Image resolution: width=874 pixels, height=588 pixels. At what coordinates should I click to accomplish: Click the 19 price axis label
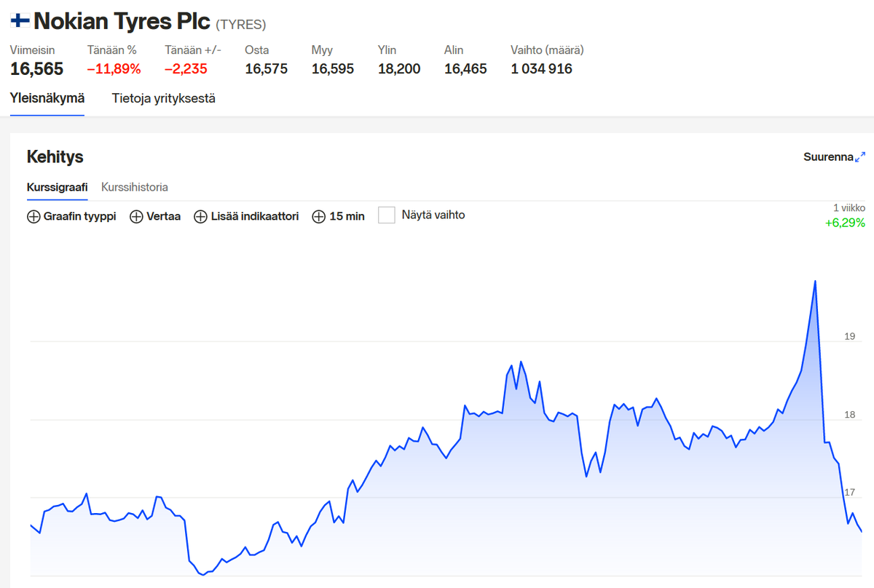(x=849, y=336)
